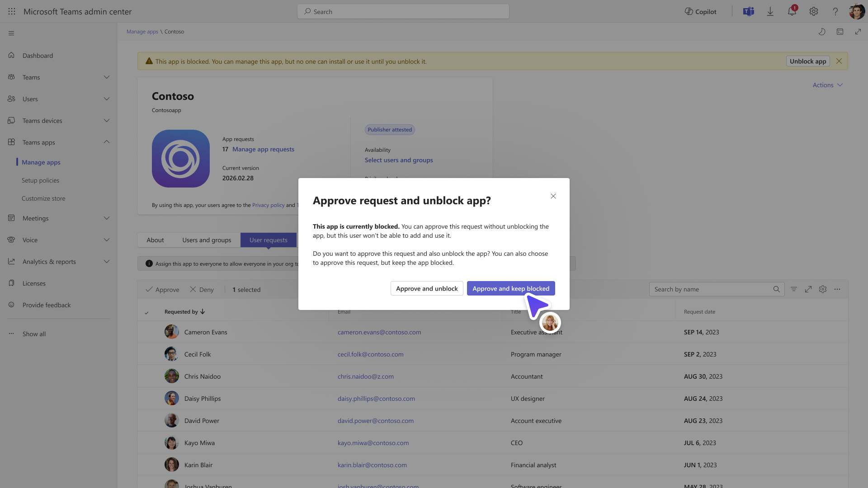
Task: Click the Deny request toolbar button
Action: tap(202, 290)
